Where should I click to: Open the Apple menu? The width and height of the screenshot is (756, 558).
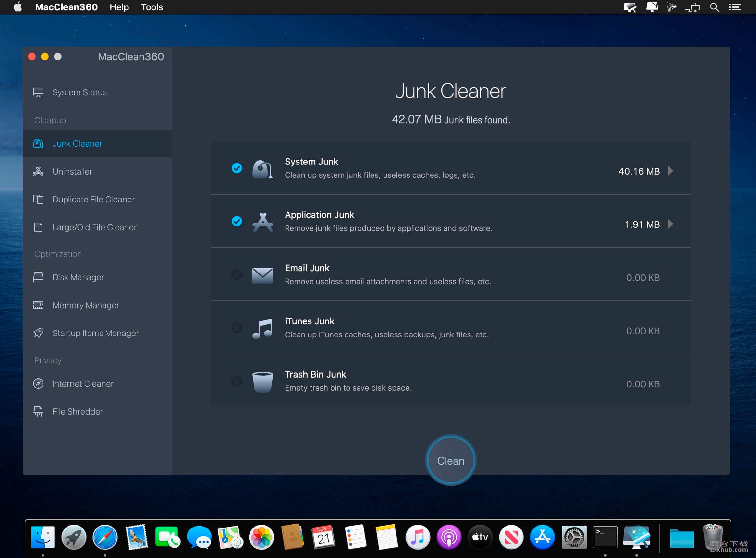[18, 7]
